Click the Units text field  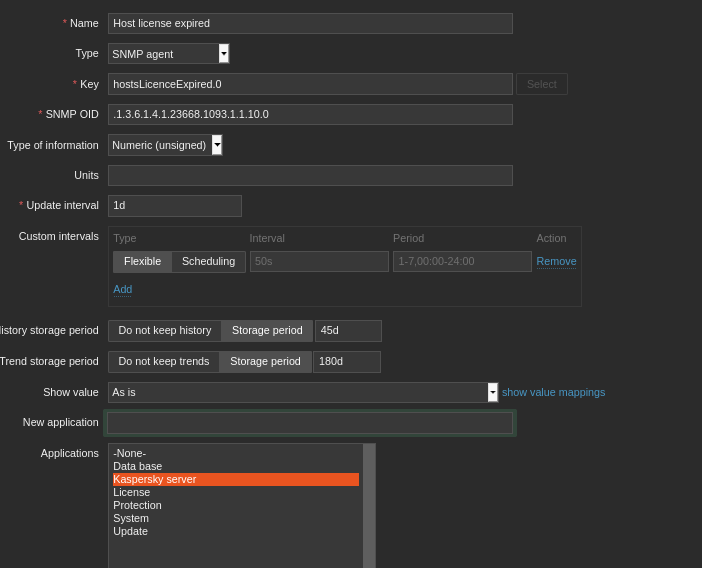tap(310, 176)
